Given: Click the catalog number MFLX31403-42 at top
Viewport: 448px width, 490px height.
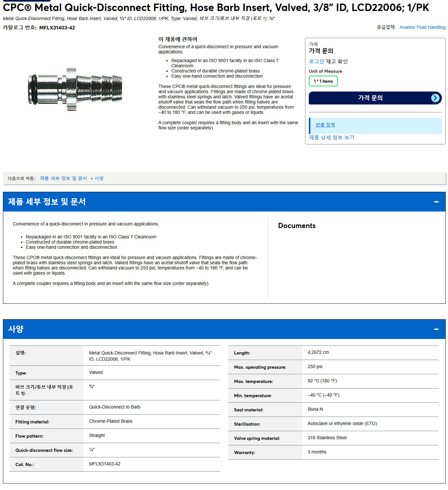Looking at the screenshot, I should pos(57,28).
